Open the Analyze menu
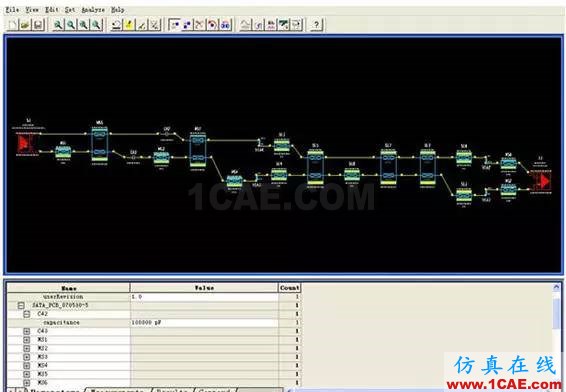 click(93, 10)
